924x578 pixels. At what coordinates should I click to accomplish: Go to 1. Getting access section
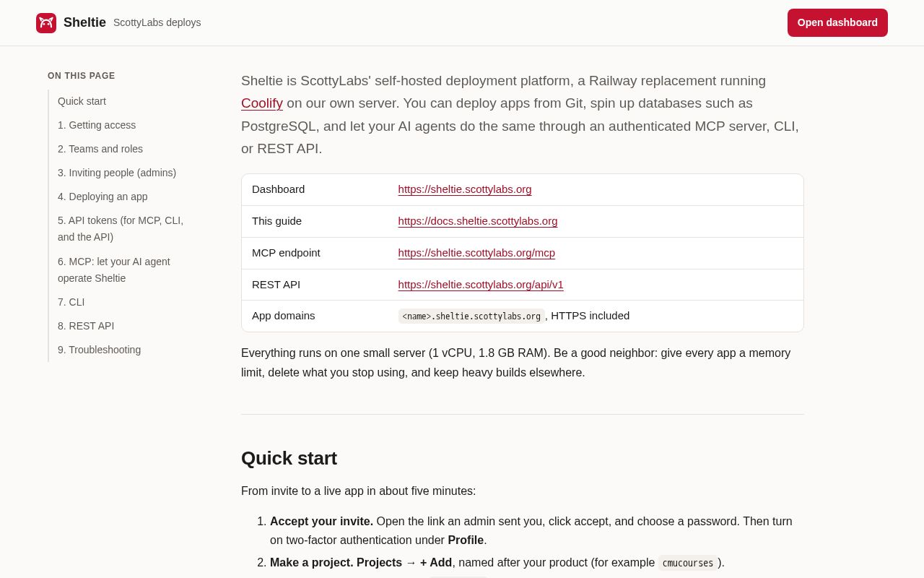pyautogui.click(x=97, y=125)
